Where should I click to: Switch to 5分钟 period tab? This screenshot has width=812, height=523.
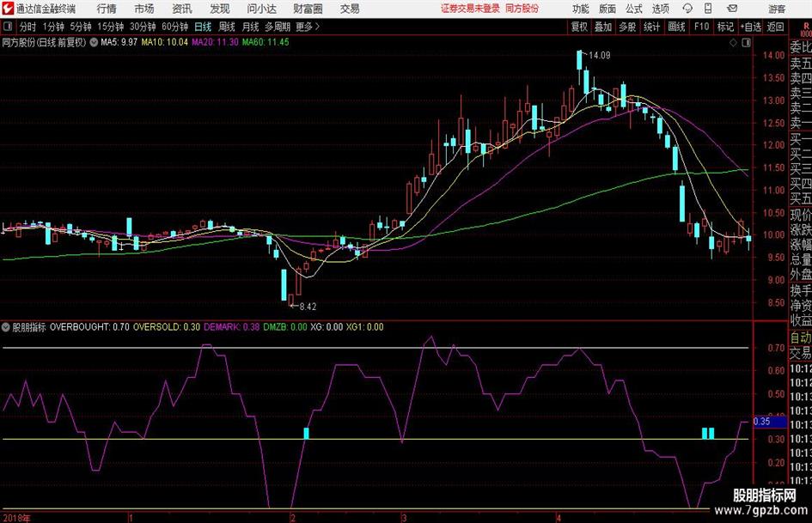pos(81,27)
